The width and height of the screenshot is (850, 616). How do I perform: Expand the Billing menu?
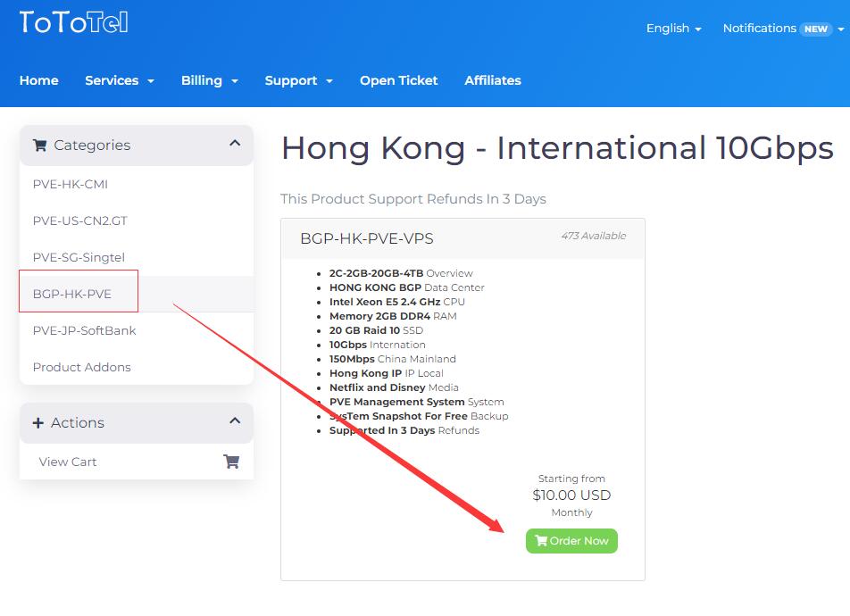[210, 80]
